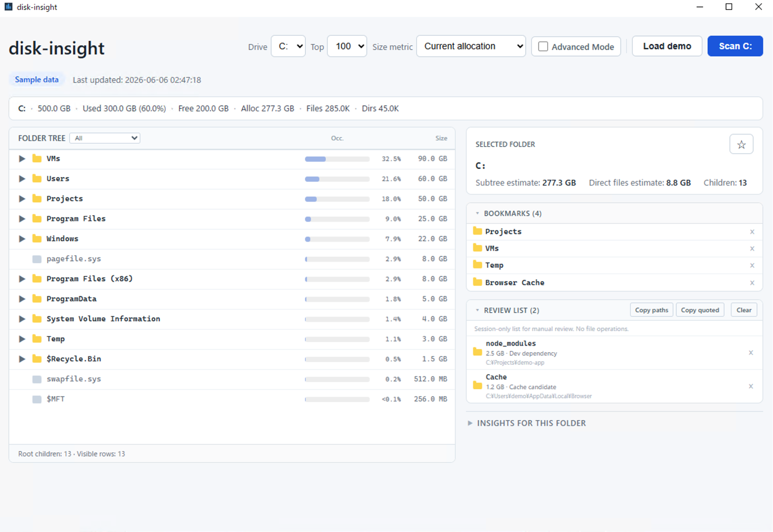The width and height of the screenshot is (773, 532).
Task: Expand the Windows folder in the tree
Action: (22, 239)
